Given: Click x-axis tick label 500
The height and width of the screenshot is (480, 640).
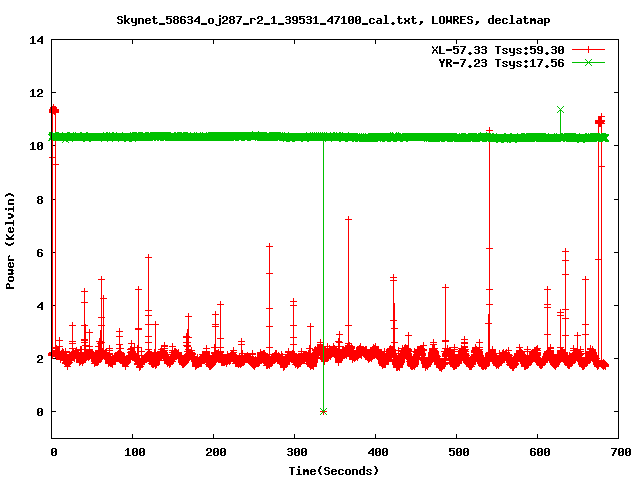Looking at the screenshot, I should (458, 452).
